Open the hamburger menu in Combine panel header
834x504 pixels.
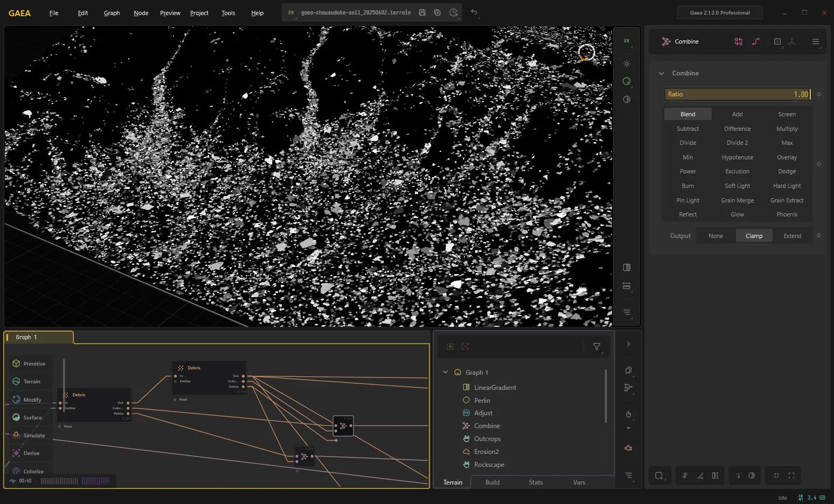point(815,41)
